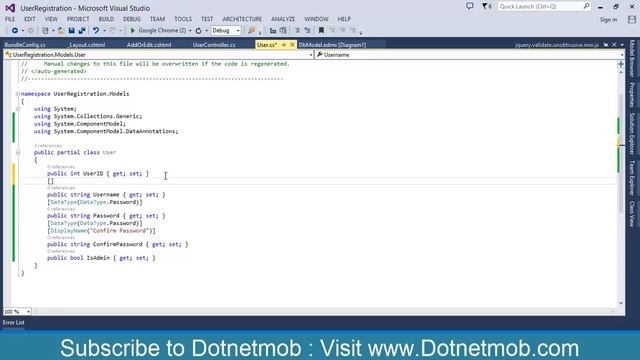Click the New Project toolbar icon

click(x=45, y=31)
